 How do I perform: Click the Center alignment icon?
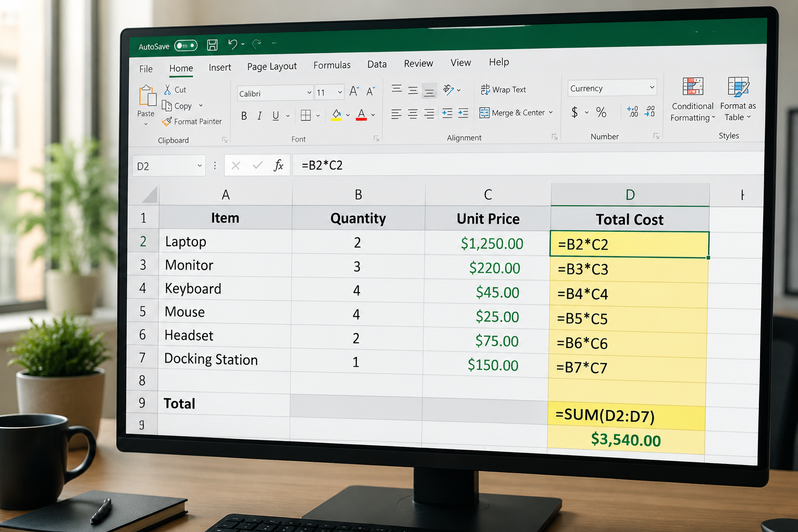[413, 114]
